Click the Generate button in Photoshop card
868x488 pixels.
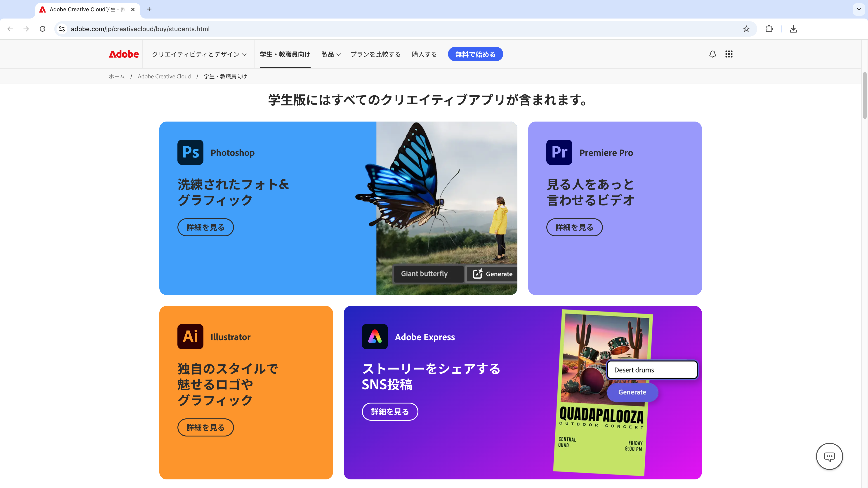pyautogui.click(x=492, y=274)
